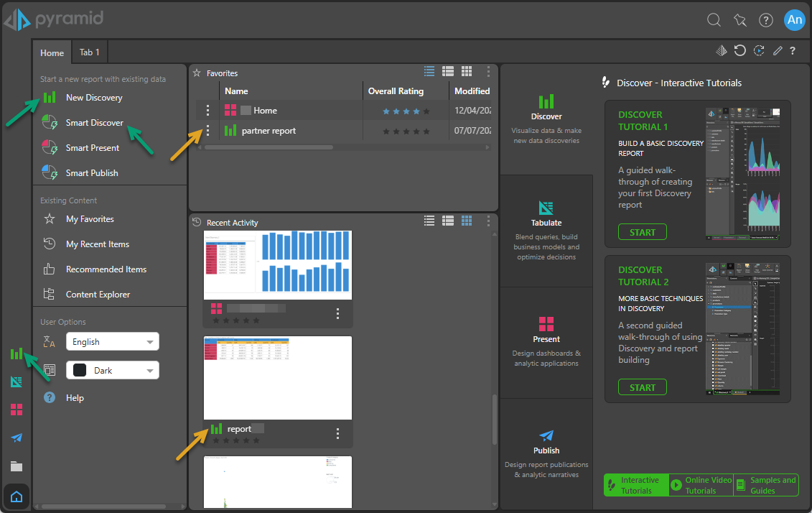
Task: Start Discover Tutorial 1
Action: (x=642, y=232)
